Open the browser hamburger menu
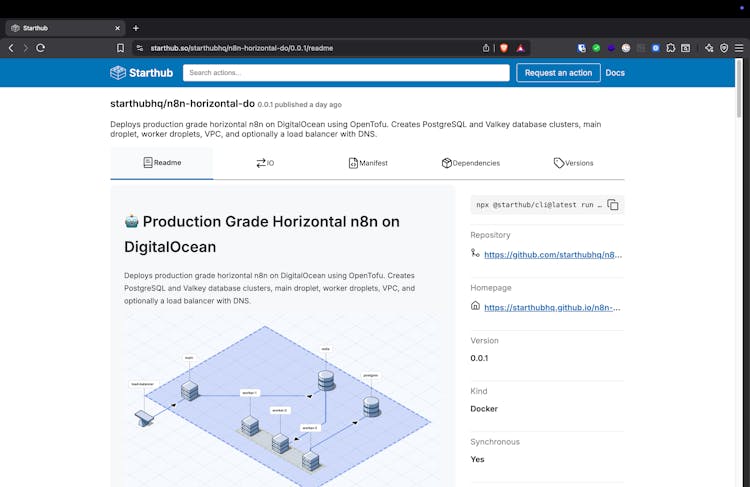This screenshot has height=487, width=750. click(738, 47)
